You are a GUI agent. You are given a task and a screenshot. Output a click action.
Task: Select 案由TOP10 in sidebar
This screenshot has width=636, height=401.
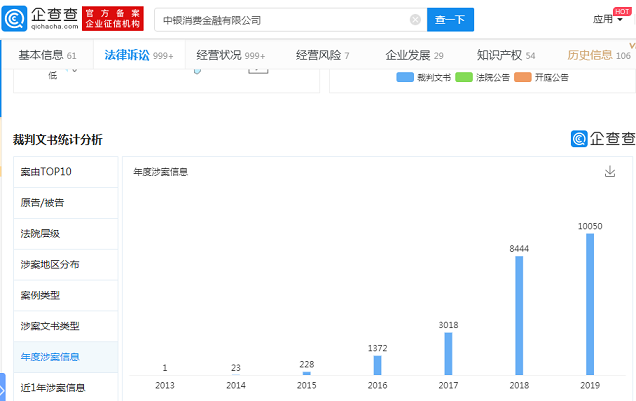click(x=66, y=172)
